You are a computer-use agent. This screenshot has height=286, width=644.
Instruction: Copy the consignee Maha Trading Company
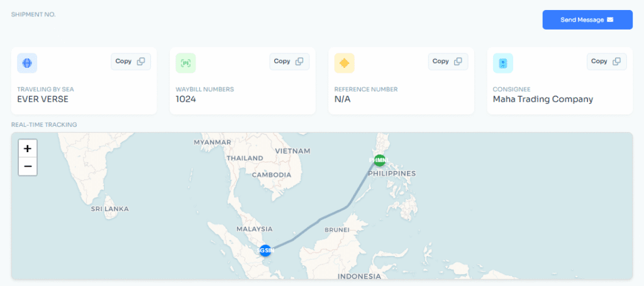tap(606, 62)
